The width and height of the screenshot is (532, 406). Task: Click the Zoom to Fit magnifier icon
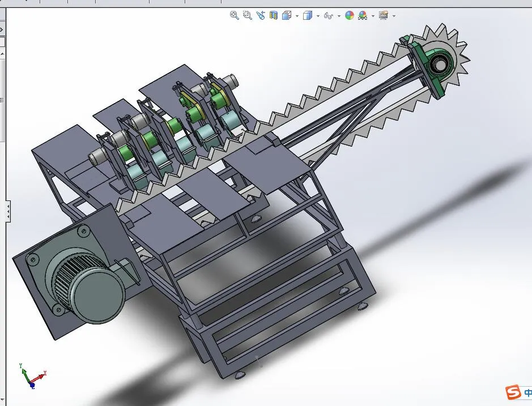pyautogui.click(x=234, y=15)
